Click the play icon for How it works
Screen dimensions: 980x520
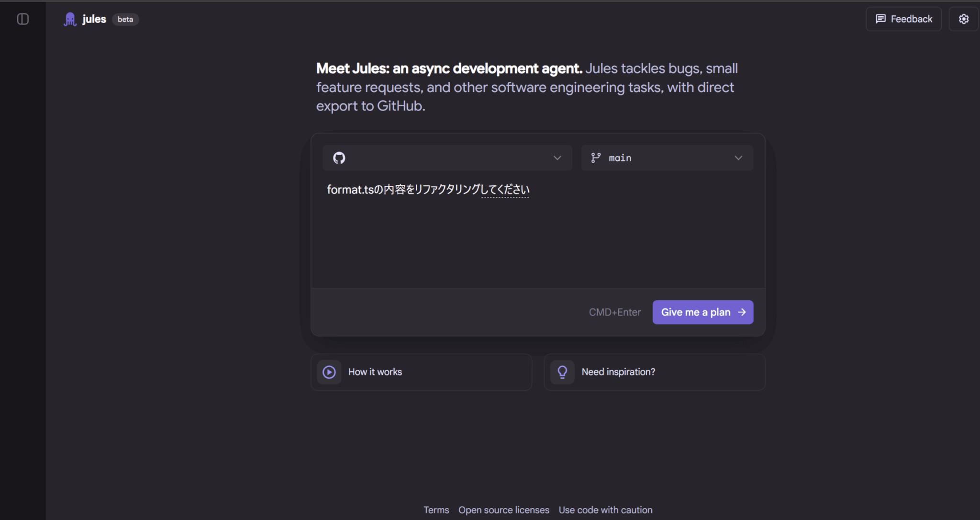[x=329, y=372]
